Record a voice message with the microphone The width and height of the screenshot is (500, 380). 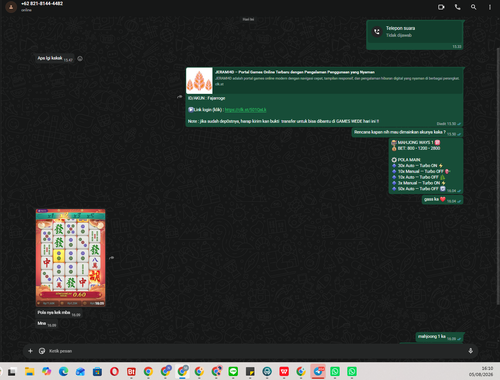point(471,351)
